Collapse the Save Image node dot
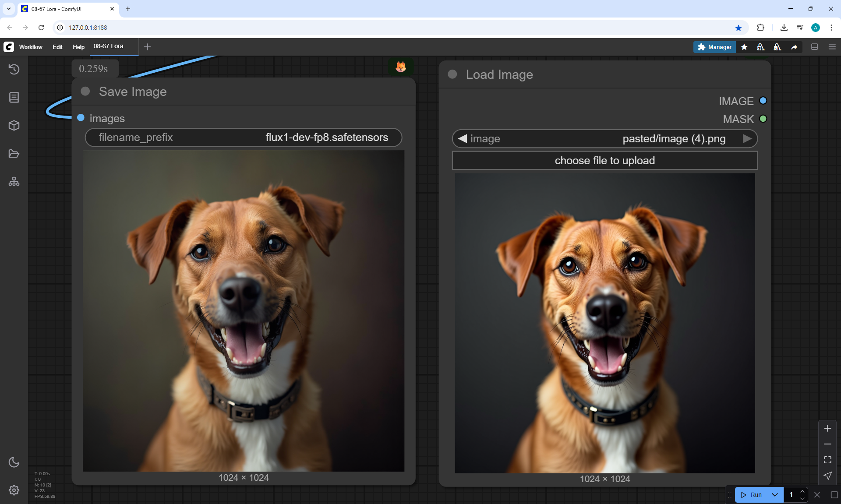841x504 pixels. (85, 91)
